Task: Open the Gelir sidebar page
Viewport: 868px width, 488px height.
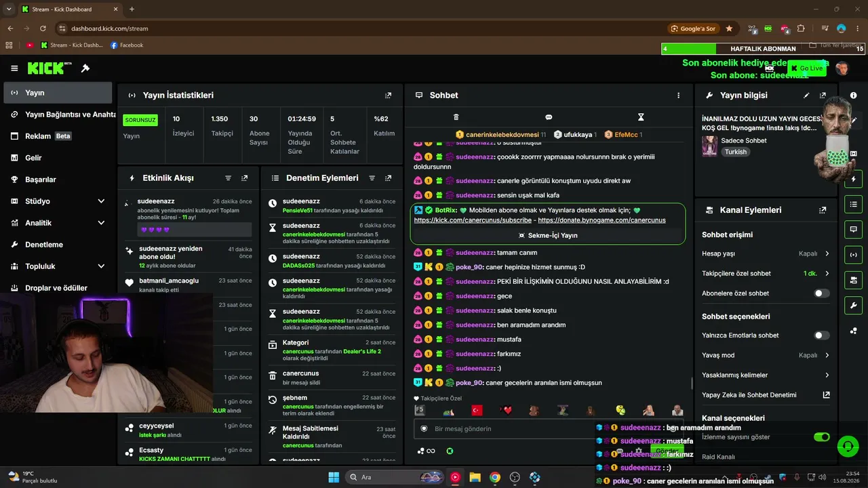Action: 58,158
